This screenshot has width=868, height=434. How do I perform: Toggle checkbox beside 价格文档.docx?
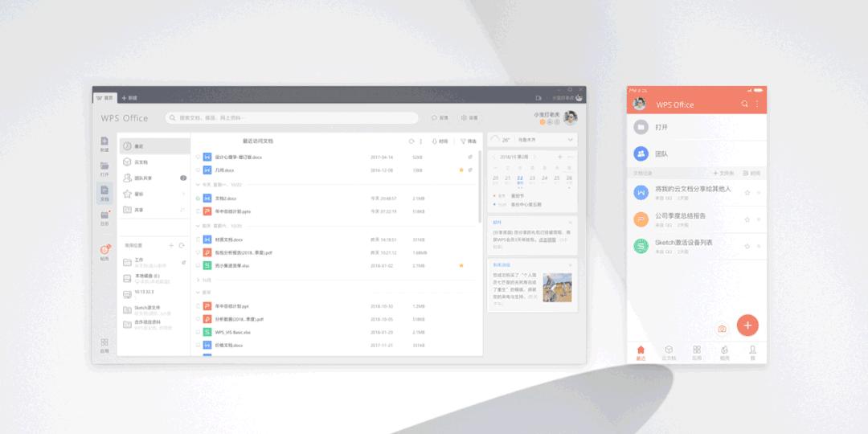(198, 345)
